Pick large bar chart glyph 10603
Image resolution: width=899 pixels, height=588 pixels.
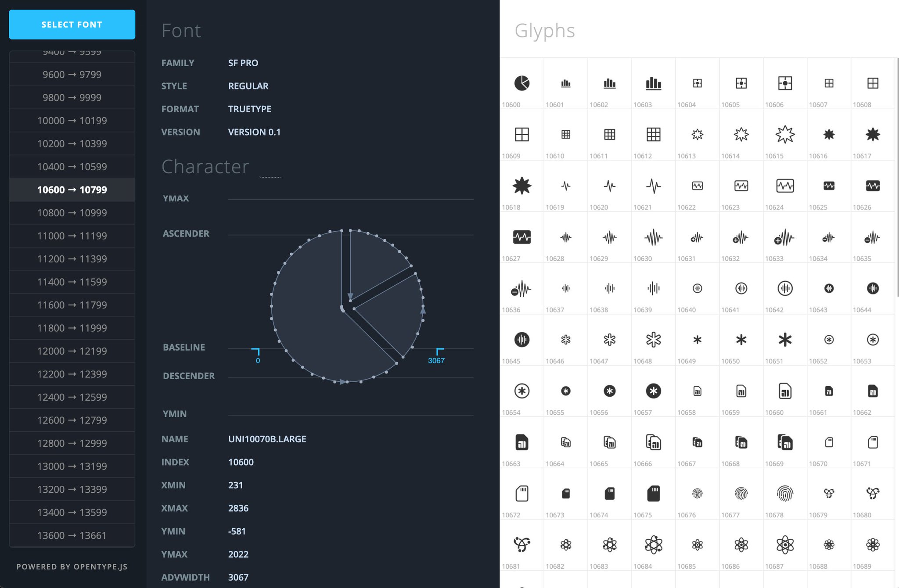(654, 83)
